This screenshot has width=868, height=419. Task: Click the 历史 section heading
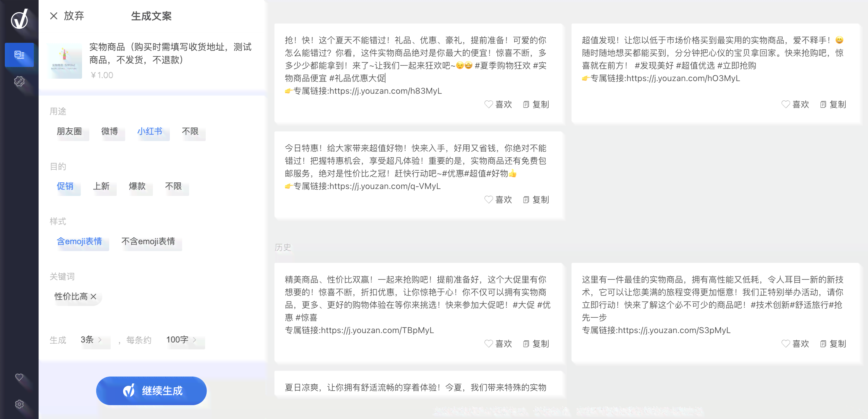point(283,247)
